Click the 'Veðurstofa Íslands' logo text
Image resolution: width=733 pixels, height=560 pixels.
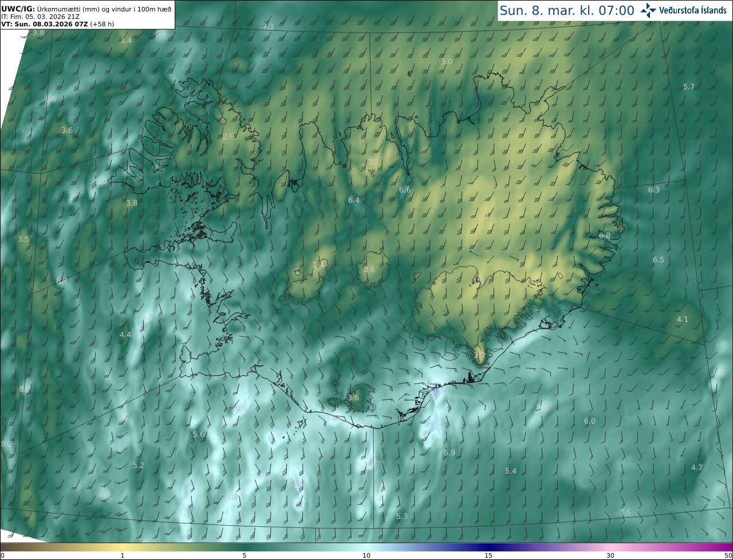[693, 10]
